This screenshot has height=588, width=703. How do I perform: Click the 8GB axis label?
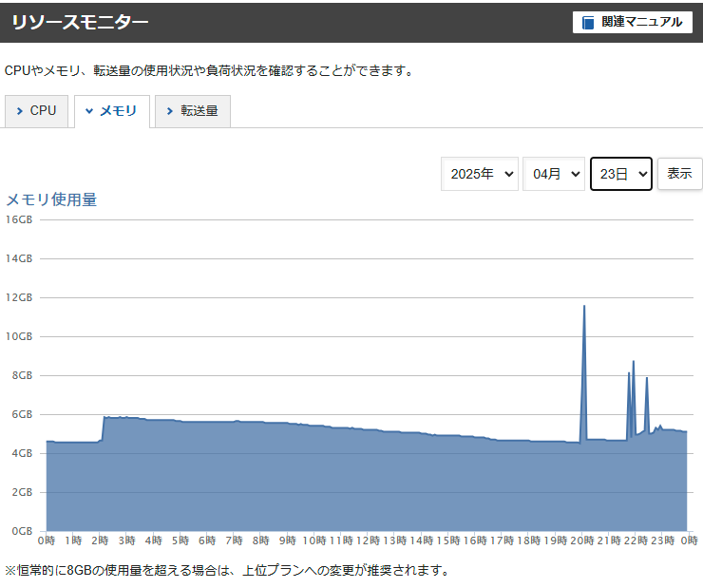click(22, 375)
